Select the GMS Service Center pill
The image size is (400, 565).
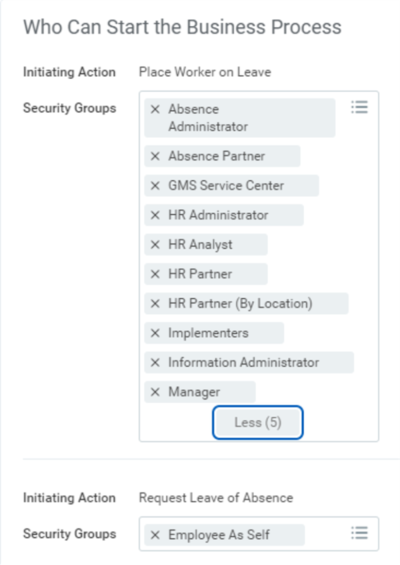tap(232, 186)
